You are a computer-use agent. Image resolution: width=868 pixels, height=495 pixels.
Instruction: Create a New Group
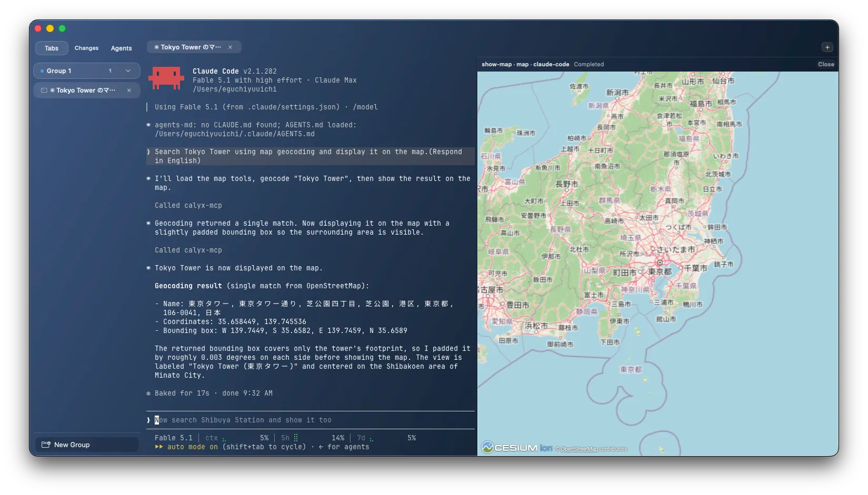(x=87, y=445)
